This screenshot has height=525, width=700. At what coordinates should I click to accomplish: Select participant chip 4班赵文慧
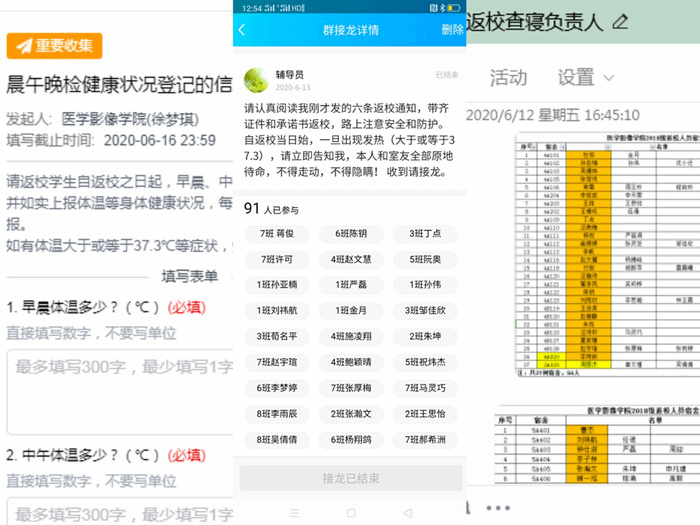[351, 260]
